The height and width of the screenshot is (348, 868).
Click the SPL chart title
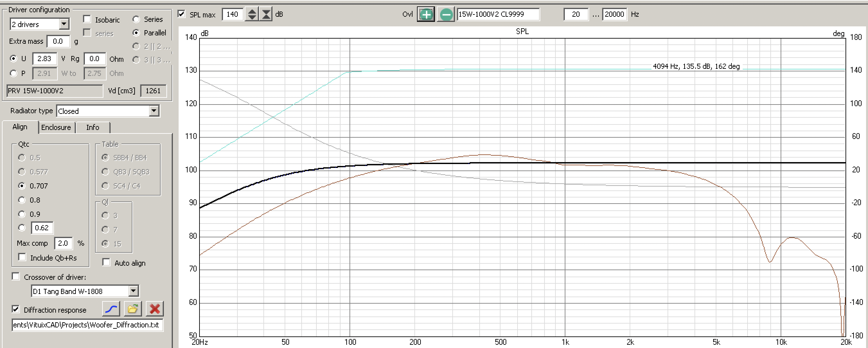point(522,32)
